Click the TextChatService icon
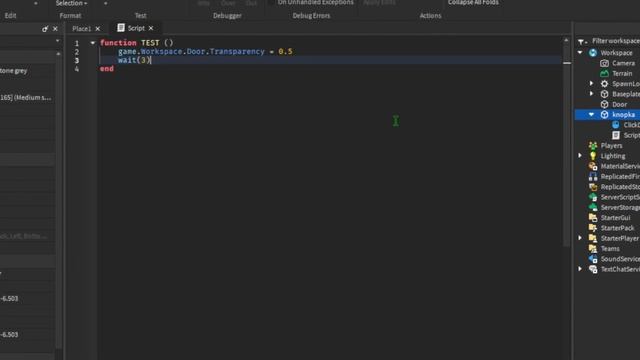This screenshot has height=360, width=640. pyautogui.click(x=593, y=269)
